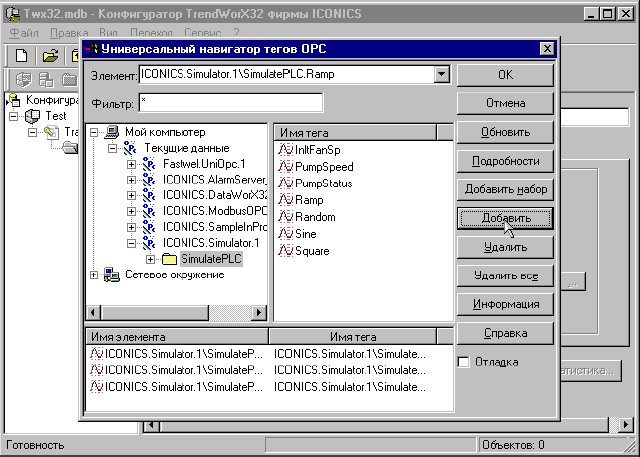Collapse the Текущие данные node
This screenshot has height=457, width=640.
pos(112,149)
